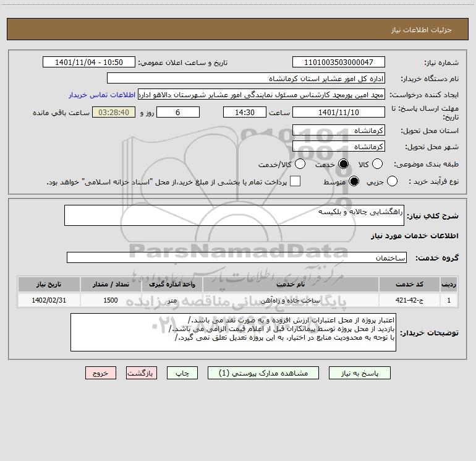Click service name cell ساخت جاده و راه‌آهن
This screenshot has height=461, width=476.
(291, 300)
